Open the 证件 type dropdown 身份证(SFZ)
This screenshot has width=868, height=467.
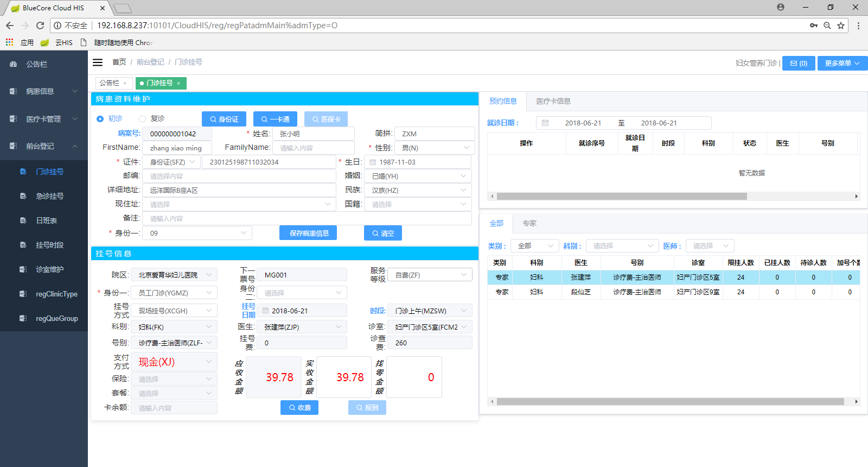click(x=171, y=162)
